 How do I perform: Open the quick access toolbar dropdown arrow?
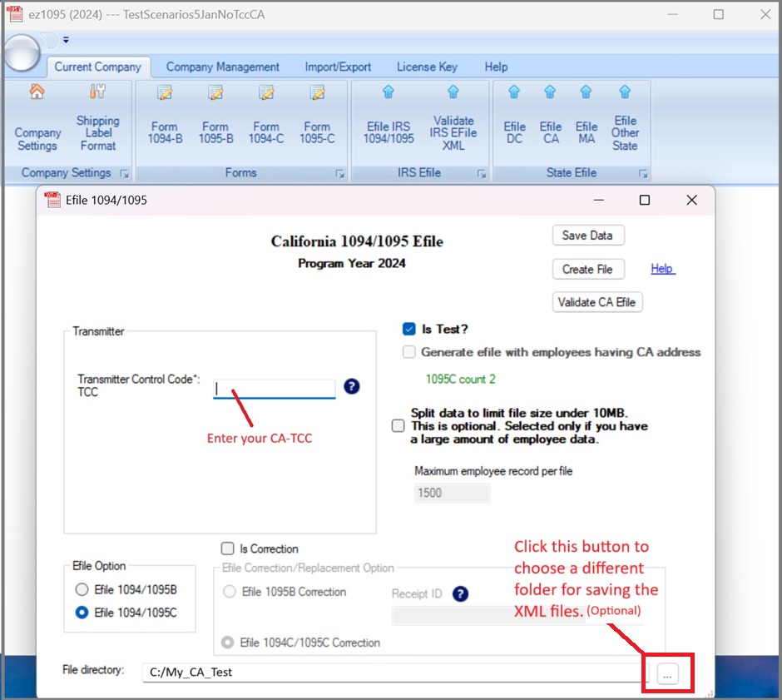point(66,39)
